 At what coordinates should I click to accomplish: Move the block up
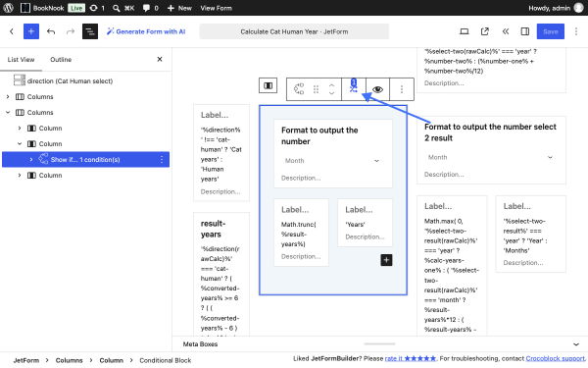tap(331, 85)
